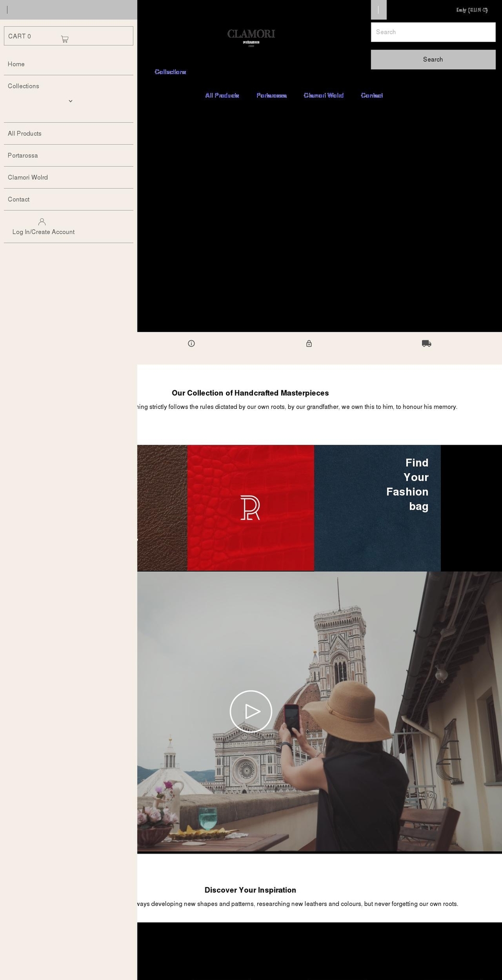Focus the Search input field
This screenshot has width=502, height=980.
coord(433,32)
